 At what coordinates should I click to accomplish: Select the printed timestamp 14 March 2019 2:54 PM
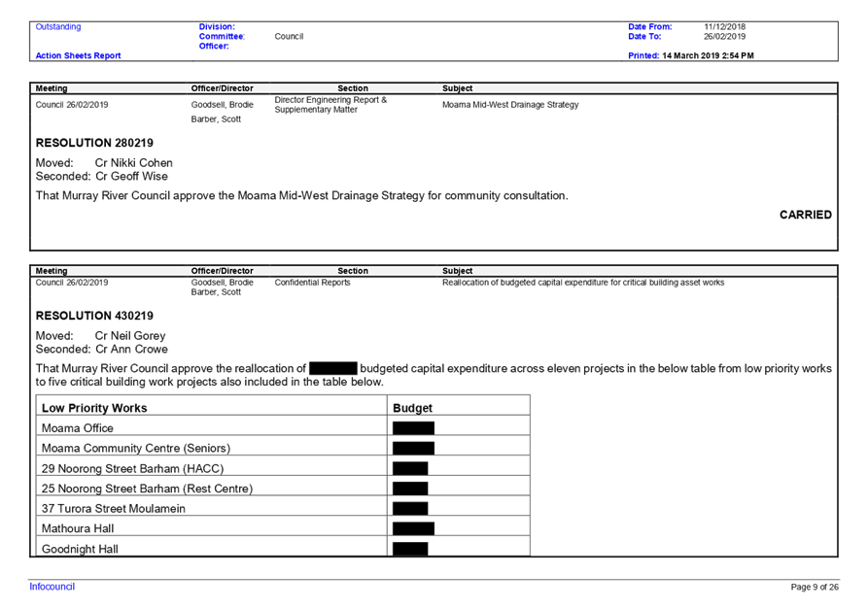(708, 55)
